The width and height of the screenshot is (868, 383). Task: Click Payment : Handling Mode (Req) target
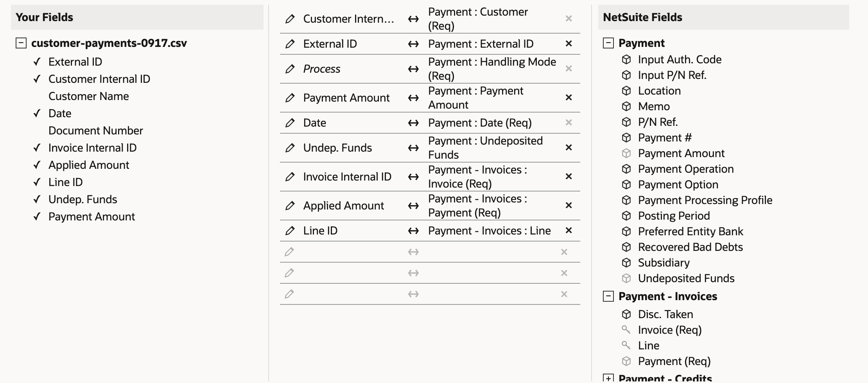click(x=492, y=69)
